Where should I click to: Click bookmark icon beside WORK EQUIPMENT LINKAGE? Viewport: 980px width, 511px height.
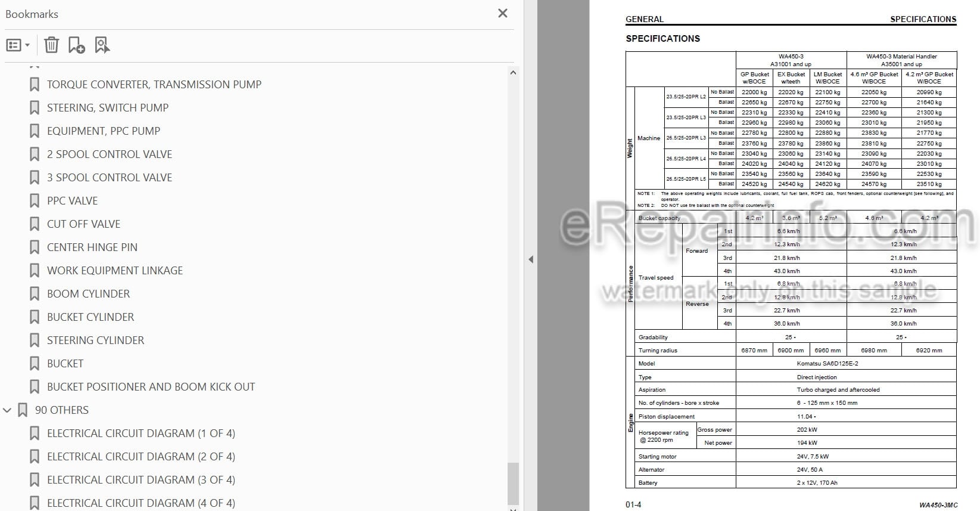click(35, 271)
